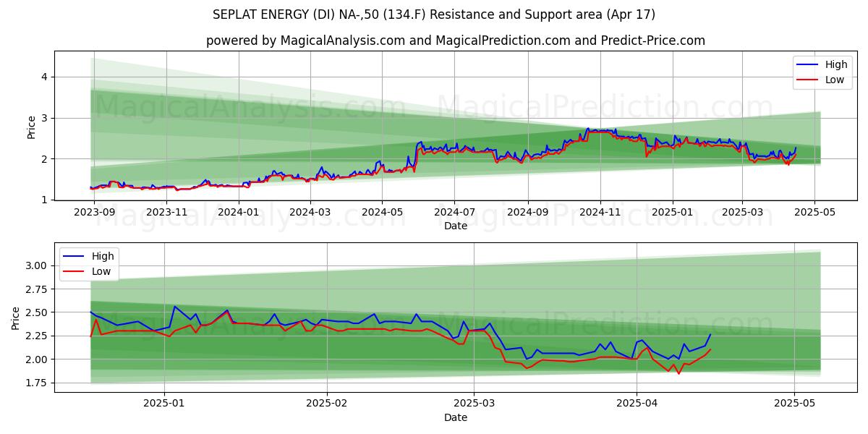Click 'High' in the bottom chart legend

point(103,256)
